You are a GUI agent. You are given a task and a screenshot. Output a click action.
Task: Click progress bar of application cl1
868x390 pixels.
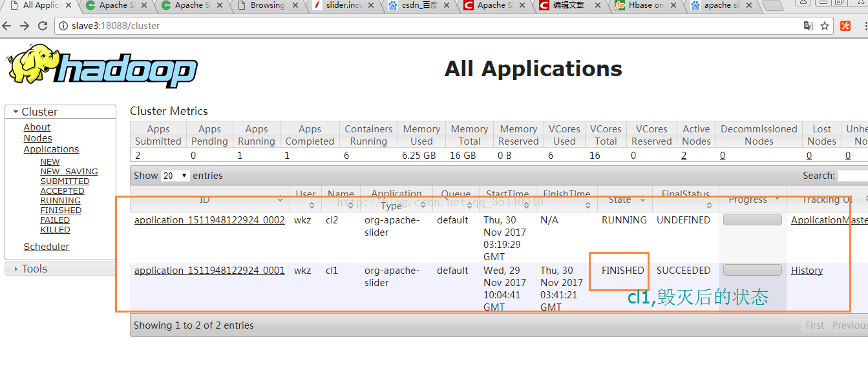click(x=752, y=270)
